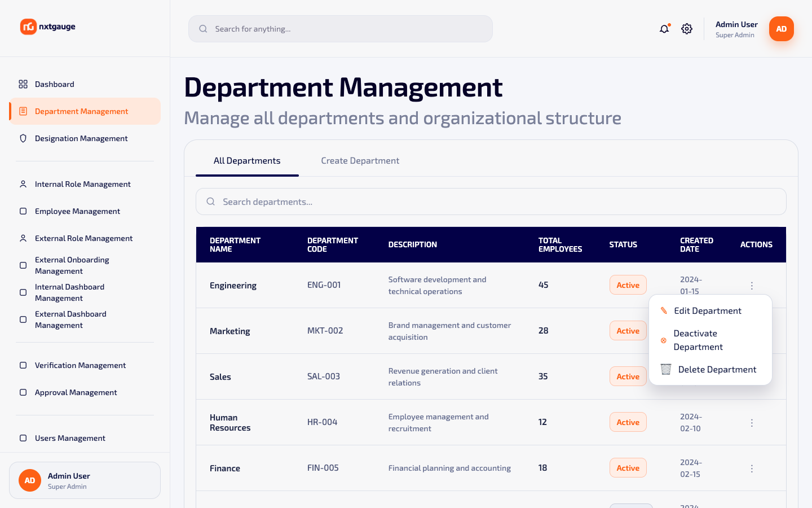The height and width of the screenshot is (508, 812).
Task: Click the Designation Management shield icon
Action: coord(23,138)
